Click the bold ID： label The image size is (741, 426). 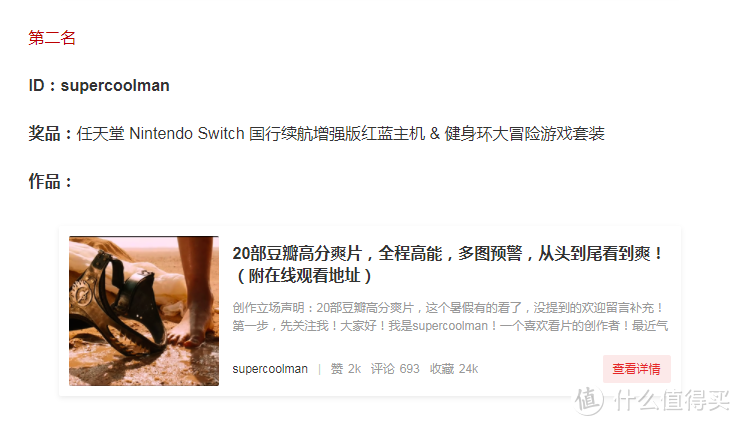43,86
